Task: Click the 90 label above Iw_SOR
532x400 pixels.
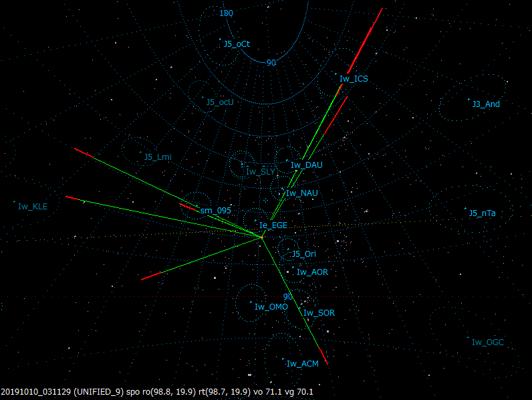Action: [x=287, y=297]
